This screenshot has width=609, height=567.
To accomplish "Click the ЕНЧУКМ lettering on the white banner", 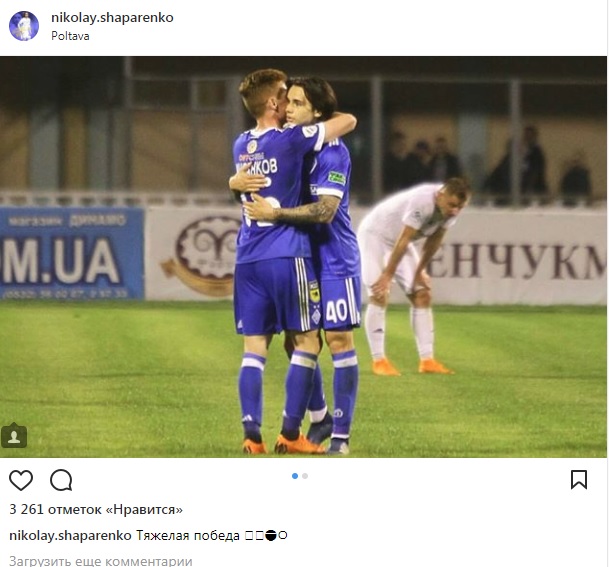I will point(517,261).
